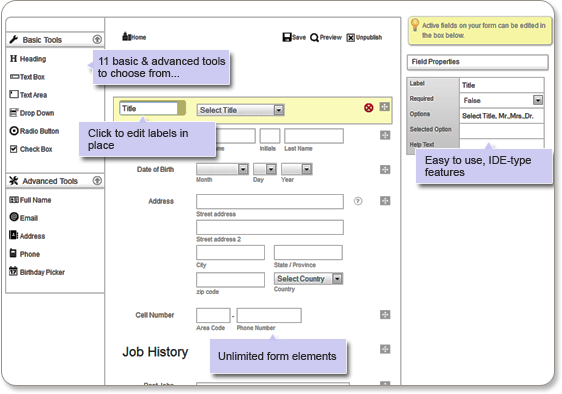Add a Drop Down element
This screenshot has height=394, width=562.
[32, 113]
